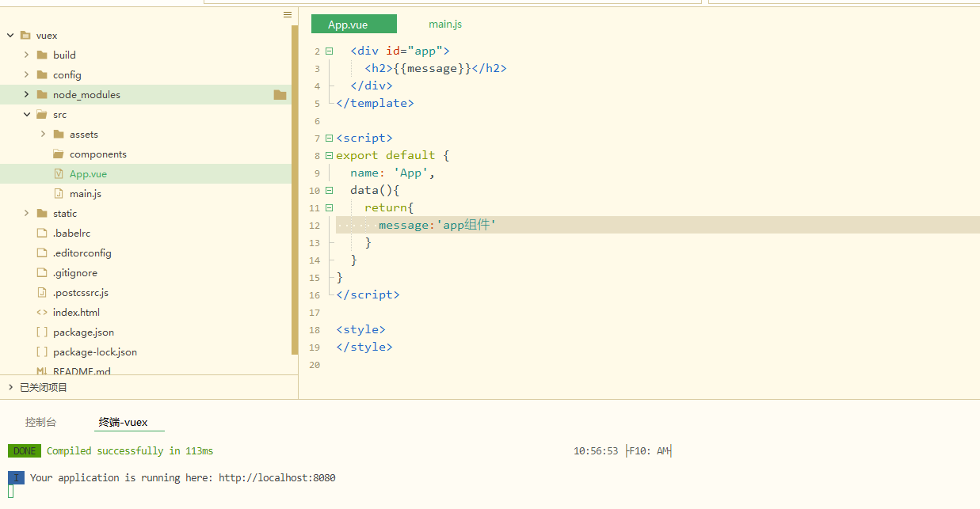The height and width of the screenshot is (509, 980).
Task: Fold data() block at line 10
Action: tap(329, 190)
